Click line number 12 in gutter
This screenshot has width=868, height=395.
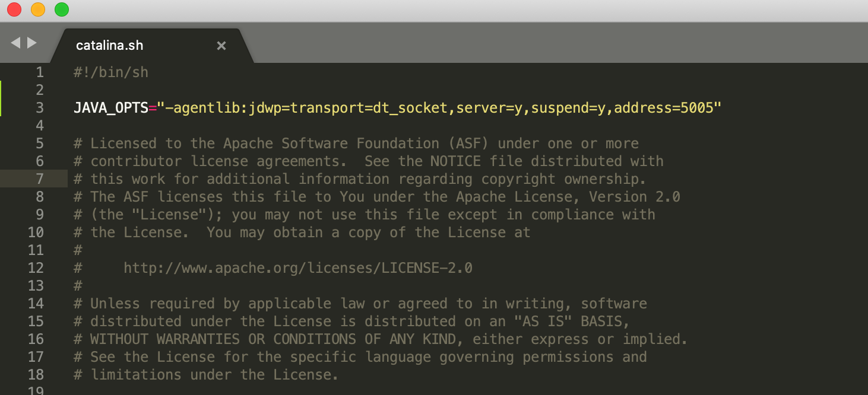coord(36,268)
